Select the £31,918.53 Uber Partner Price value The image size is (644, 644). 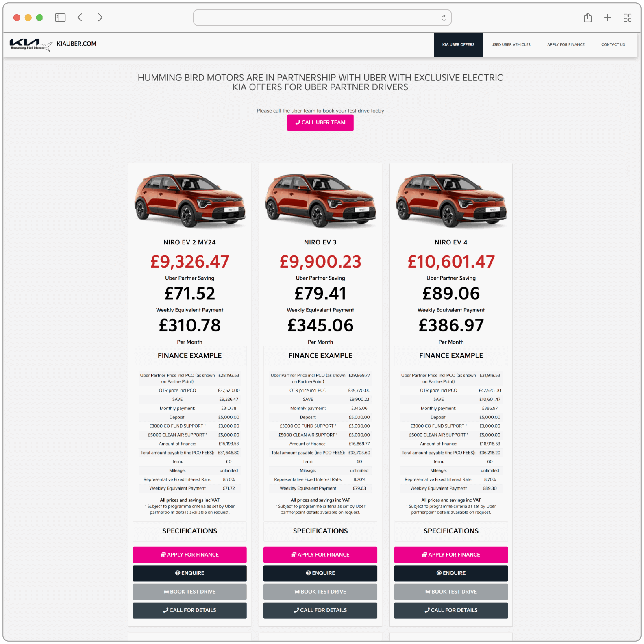490,376
